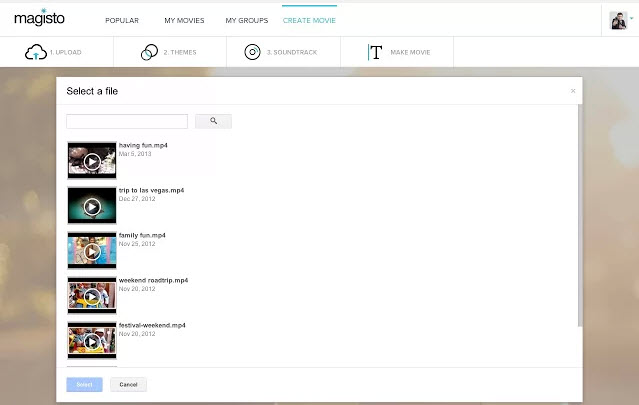
Task: Click the Magisto logo
Action: click(x=39, y=18)
